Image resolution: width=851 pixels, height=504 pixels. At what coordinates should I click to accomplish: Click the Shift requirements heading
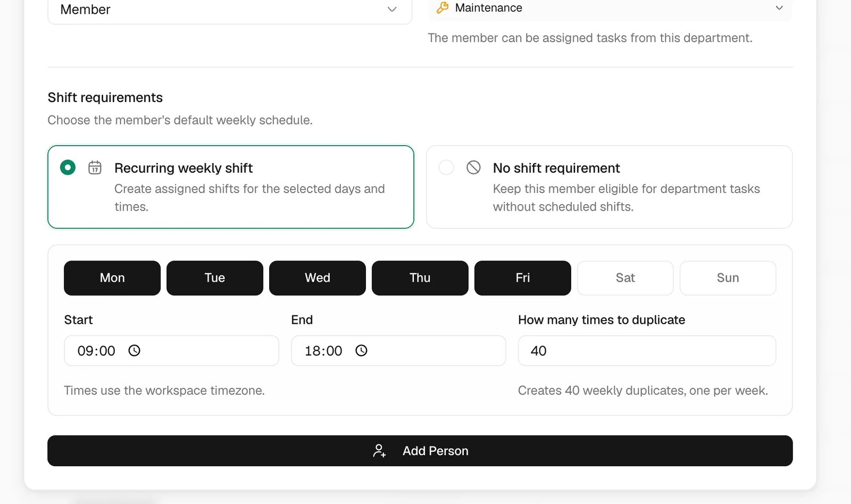tap(105, 98)
